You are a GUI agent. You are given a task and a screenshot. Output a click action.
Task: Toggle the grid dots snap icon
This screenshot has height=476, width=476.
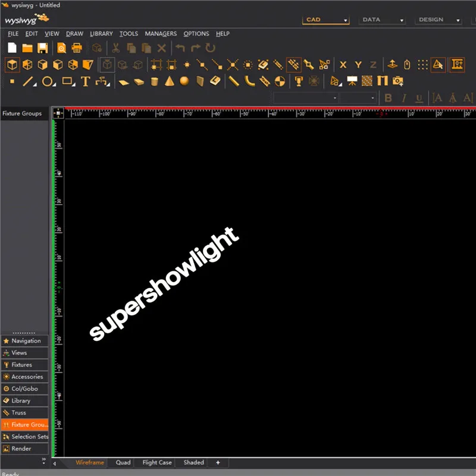coord(422,65)
